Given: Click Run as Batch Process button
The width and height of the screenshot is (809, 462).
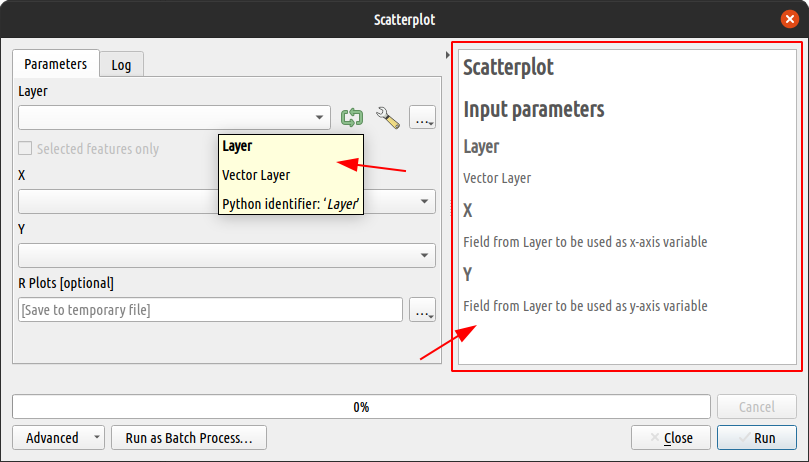Looking at the screenshot, I should (189, 438).
